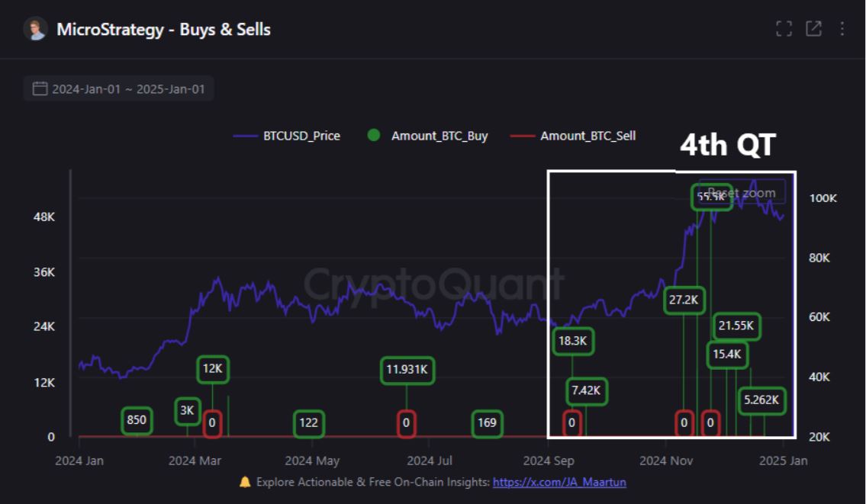Click the 100K right axis price value

[823, 198]
